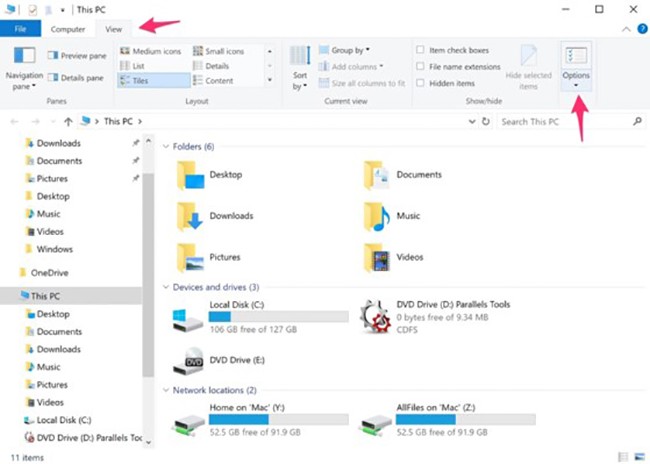This screenshot has width=650, height=464.
Task: Collapse the ribbon with the caret
Action: pyautogui.click(x=626, y=29)
